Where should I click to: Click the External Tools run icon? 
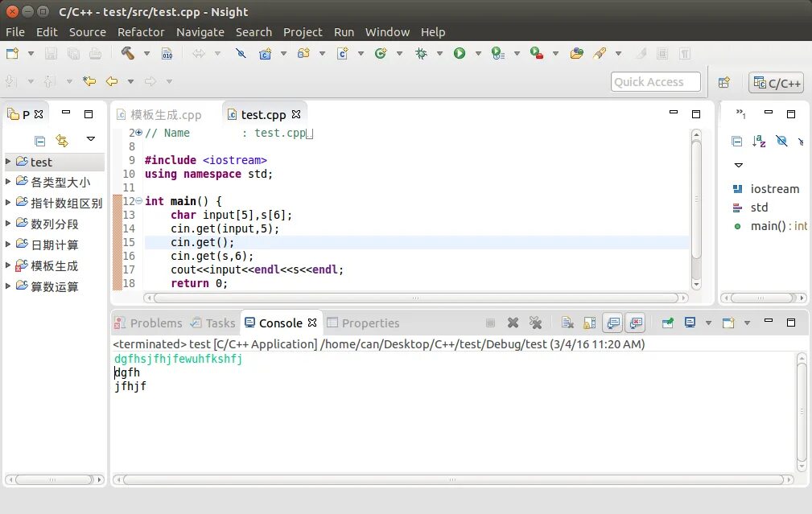537,53
